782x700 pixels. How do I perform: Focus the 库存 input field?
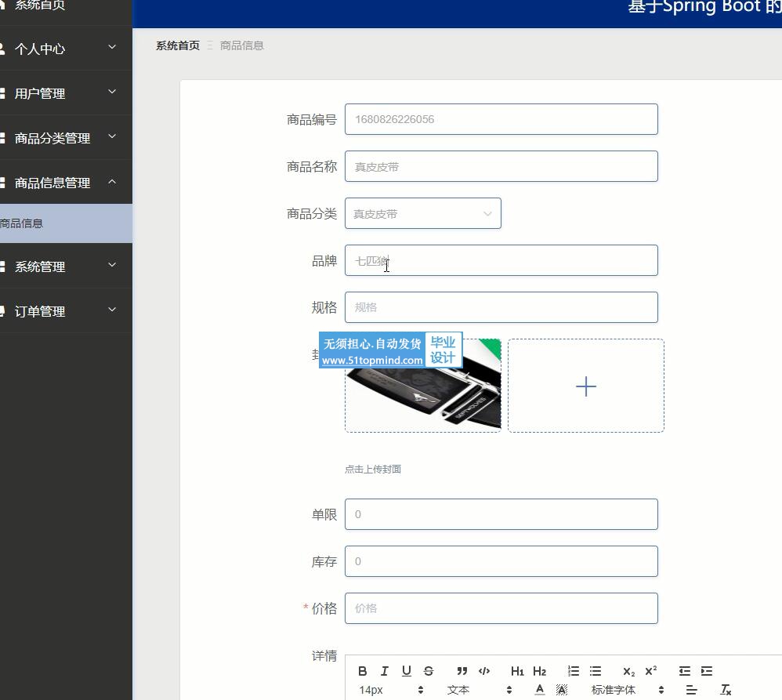501,561
